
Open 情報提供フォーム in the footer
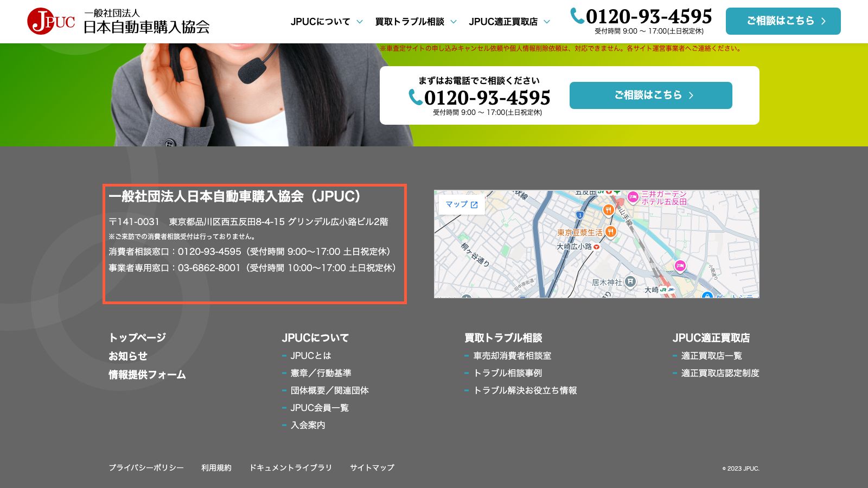pos(147,375)
